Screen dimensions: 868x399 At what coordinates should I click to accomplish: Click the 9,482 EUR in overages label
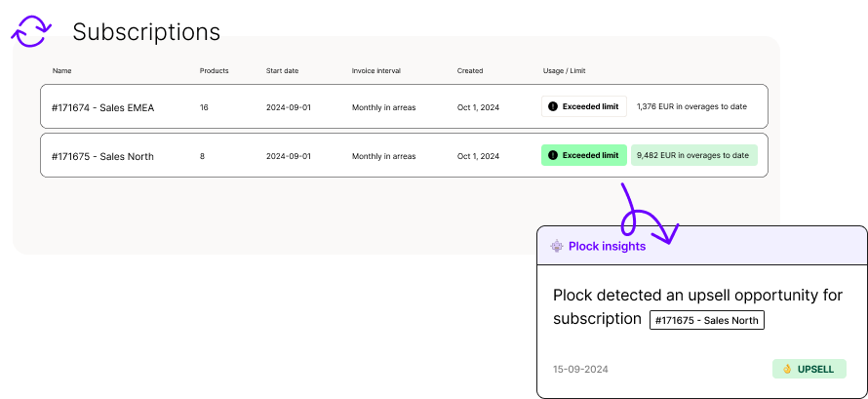tap(694, 155)
